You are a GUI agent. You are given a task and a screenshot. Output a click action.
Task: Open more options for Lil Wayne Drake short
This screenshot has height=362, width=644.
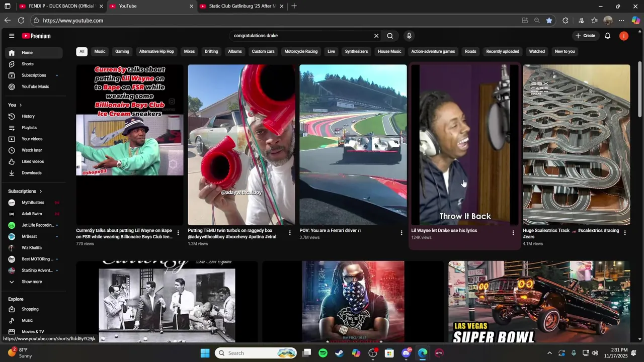[x=513, y=233]
